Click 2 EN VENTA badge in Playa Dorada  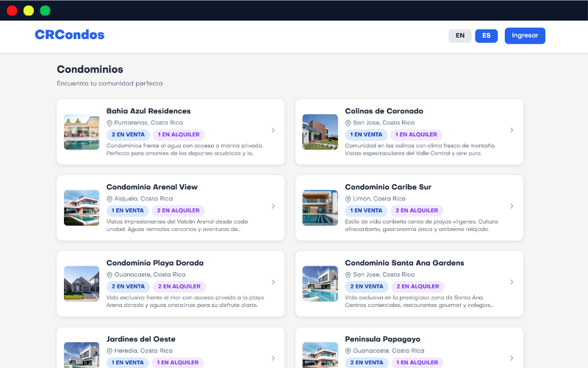(x=128, y=286)
